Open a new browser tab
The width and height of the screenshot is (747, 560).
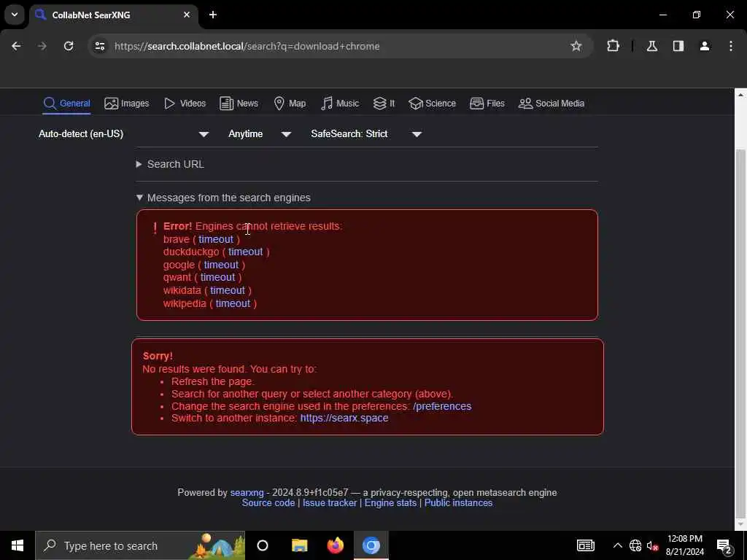(213, 15)
